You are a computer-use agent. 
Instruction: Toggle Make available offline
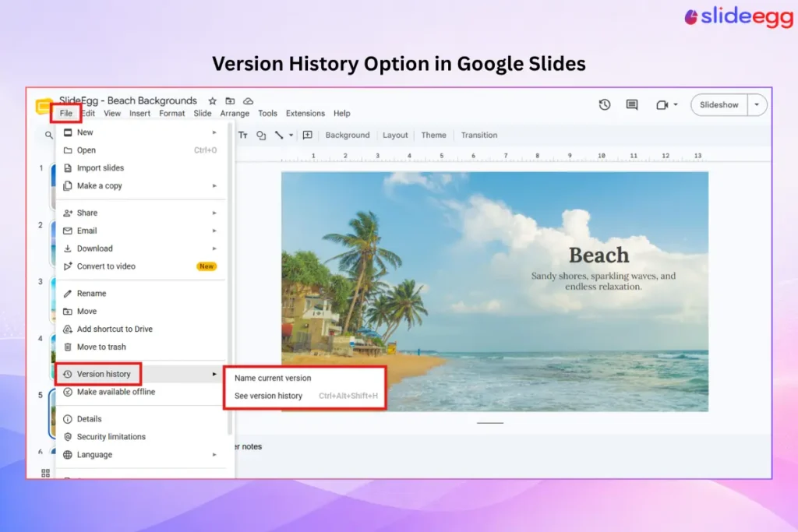coord(140,392)
